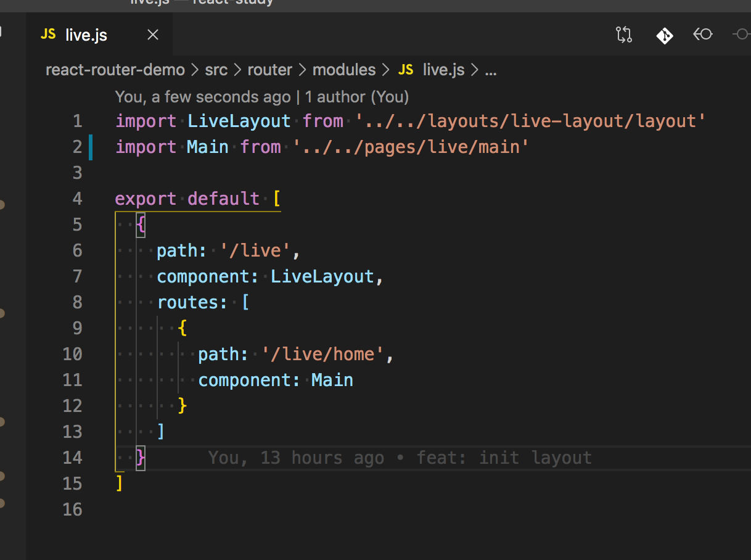Click the previous revision commit icon
Image resolution: width=751 pixels, height=560 pixels.
703,35
